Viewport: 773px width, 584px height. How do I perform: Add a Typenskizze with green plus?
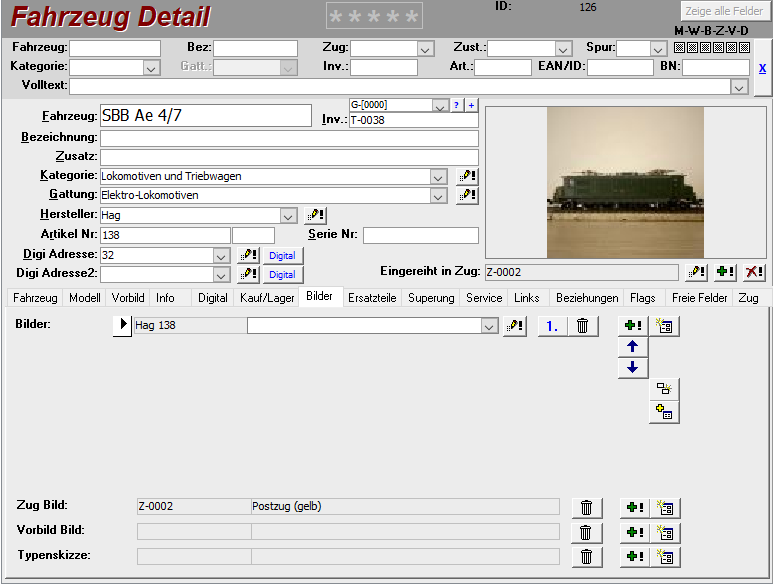point(635,557)
